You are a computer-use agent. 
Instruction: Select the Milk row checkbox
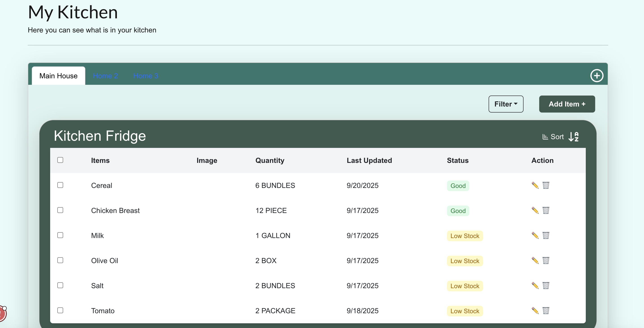pos(60,235)
